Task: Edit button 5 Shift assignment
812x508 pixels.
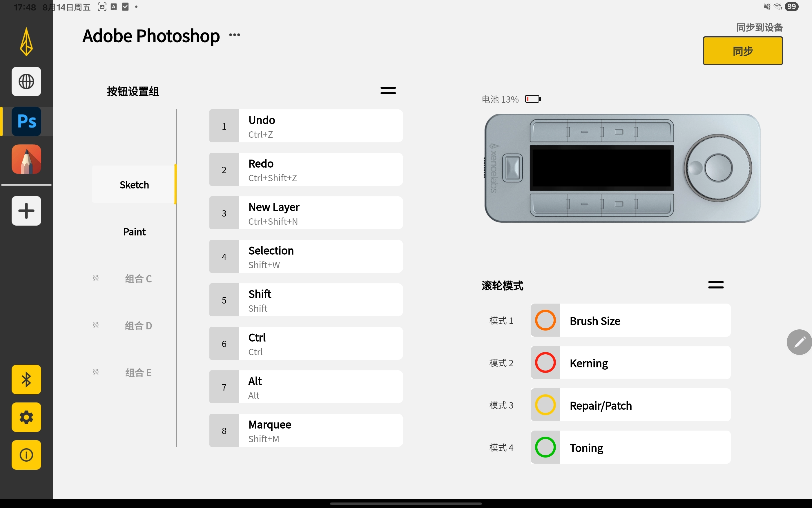Action: 306,300
